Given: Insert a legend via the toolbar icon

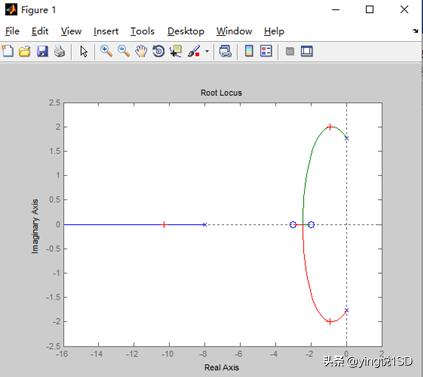Looking at the screenshot, I should point(266,51).
